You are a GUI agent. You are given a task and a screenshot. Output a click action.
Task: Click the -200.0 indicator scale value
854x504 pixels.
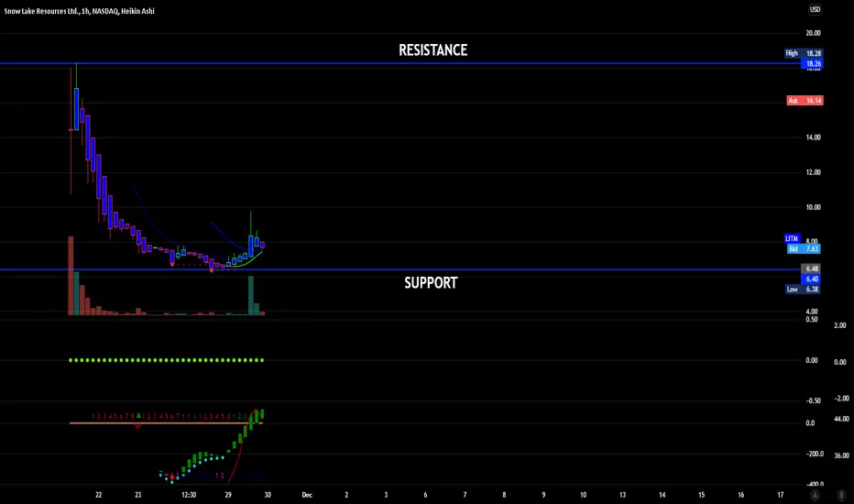[x=815, y=454]
